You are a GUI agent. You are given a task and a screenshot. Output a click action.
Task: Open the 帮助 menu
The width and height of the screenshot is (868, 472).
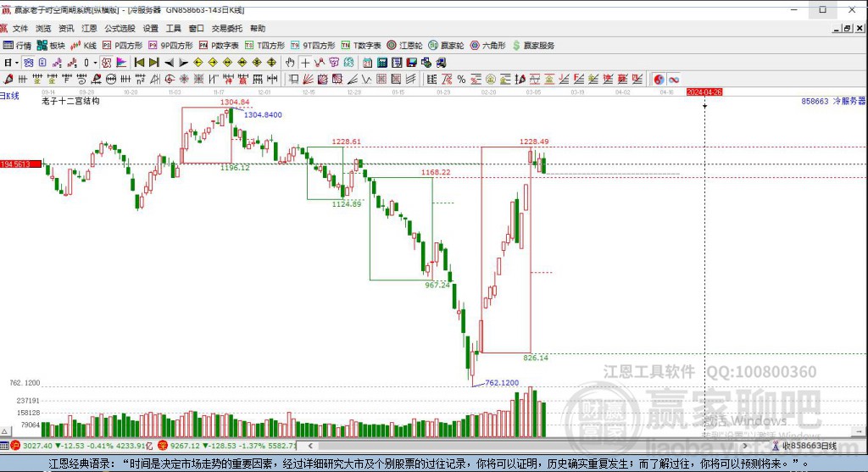tap(258, 28)
